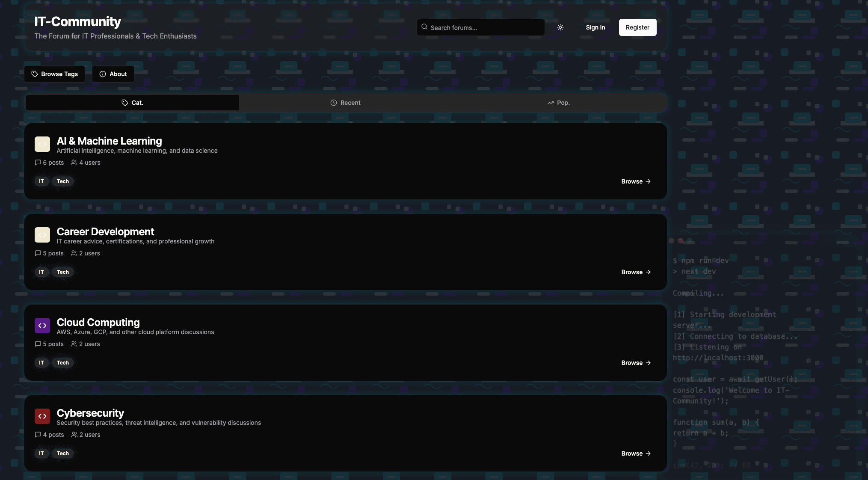
Task: Browse the AI & Machine Learning category
Action: coord(636,181)
